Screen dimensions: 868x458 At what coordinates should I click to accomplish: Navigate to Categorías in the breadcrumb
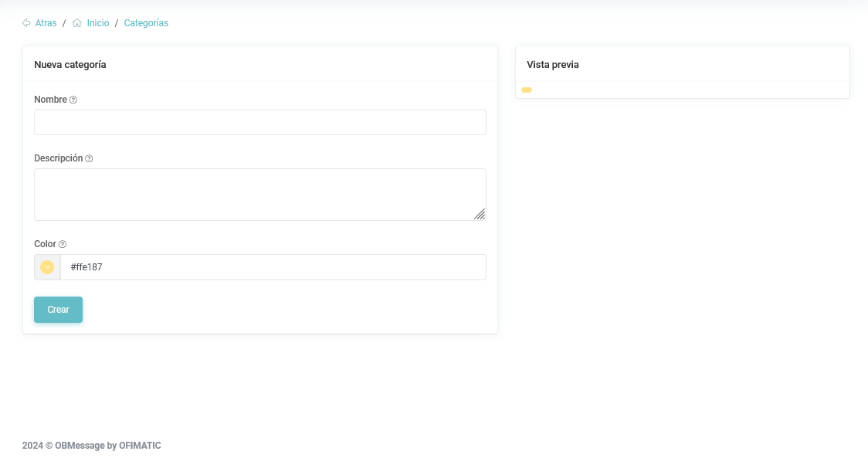[146, 23]
